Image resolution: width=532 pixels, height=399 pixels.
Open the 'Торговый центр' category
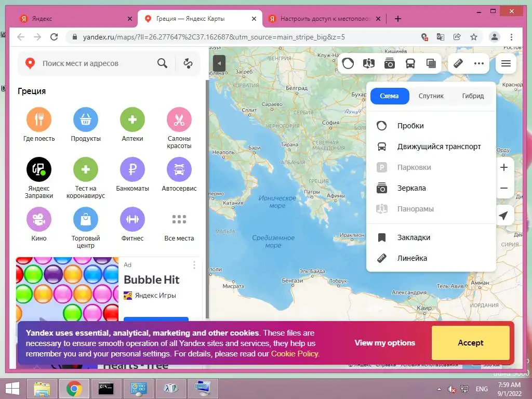[86, 228]
